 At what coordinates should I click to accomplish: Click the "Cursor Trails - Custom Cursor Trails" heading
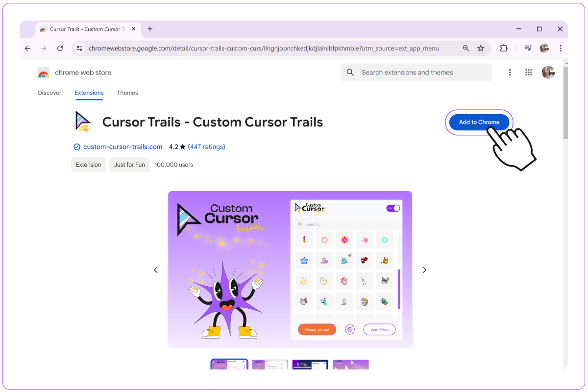coord(213,122)
